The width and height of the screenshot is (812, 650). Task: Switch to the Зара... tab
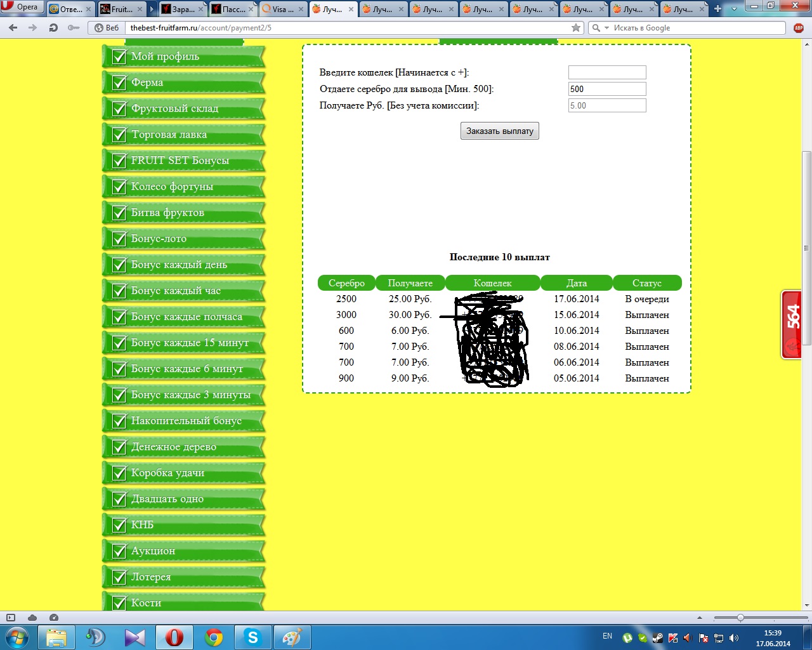[183, 9]
